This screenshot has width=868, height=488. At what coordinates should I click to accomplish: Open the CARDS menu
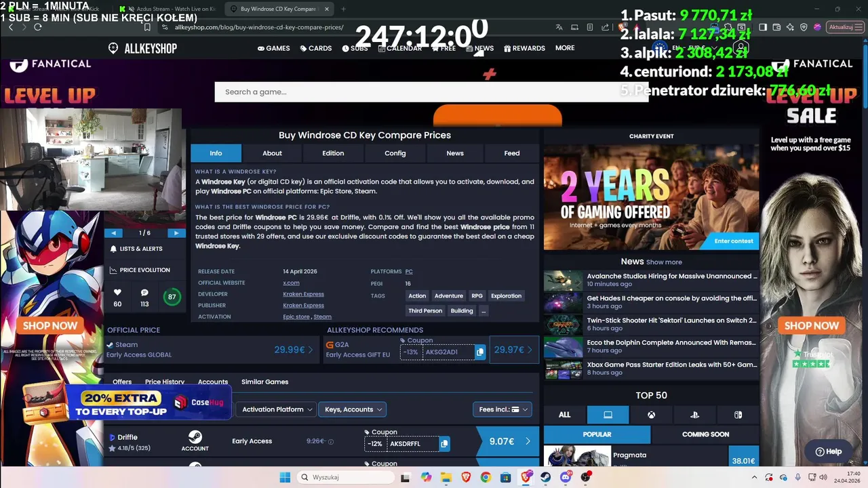315,48
